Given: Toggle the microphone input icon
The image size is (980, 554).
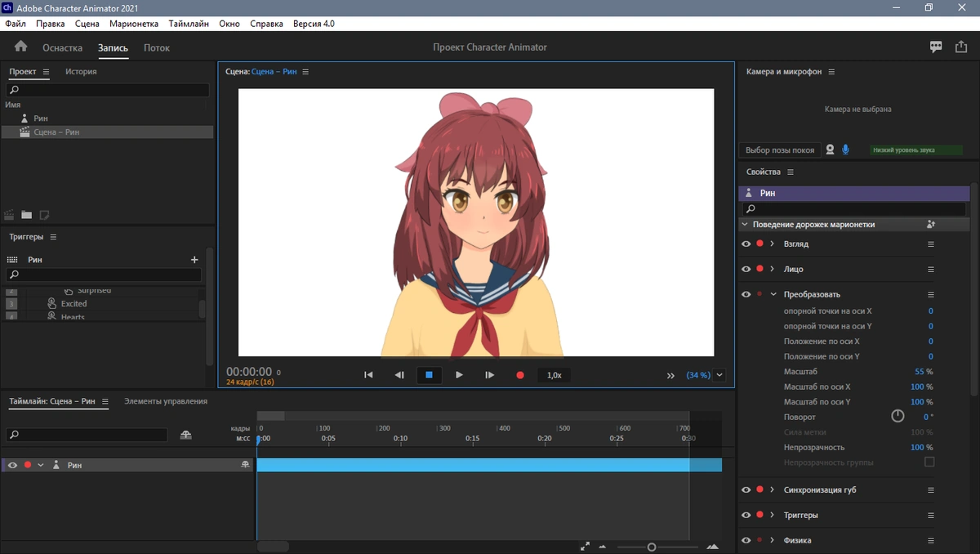Looking at the screenshot, I should pos(845,150).
